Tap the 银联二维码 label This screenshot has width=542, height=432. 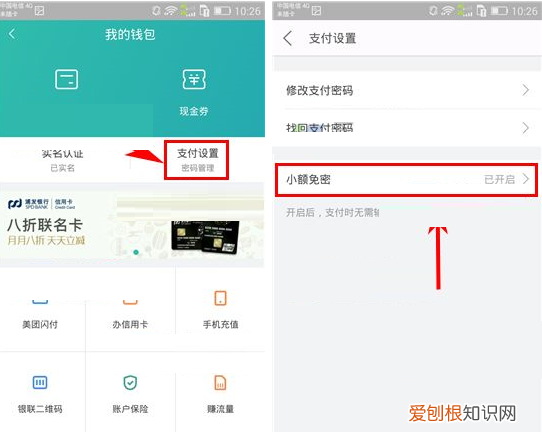[40, 409]
